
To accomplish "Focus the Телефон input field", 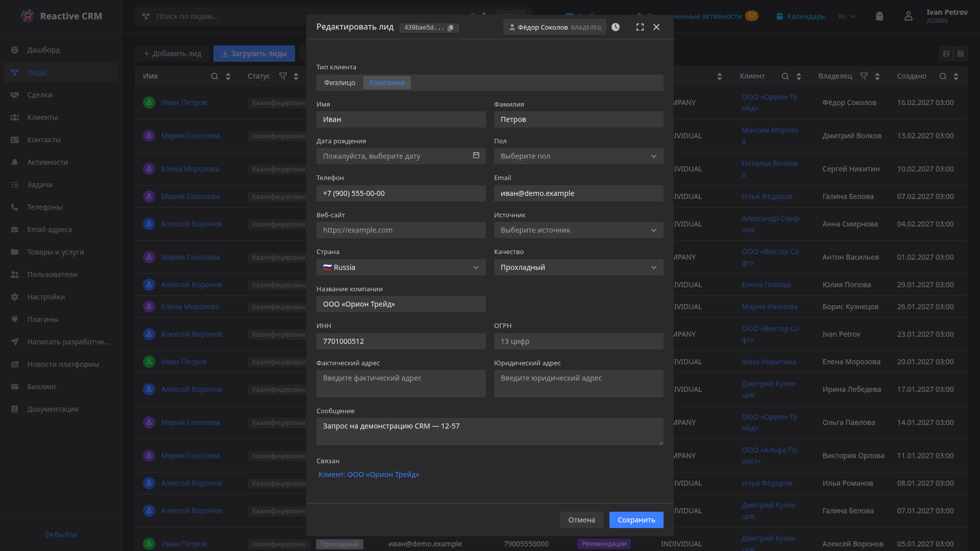I will [401, 193].
